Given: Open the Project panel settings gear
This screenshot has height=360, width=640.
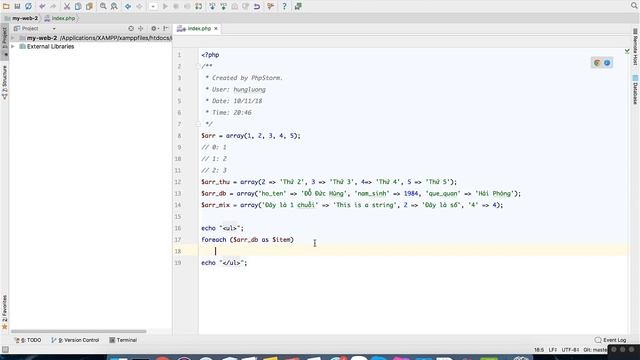Looking at the screenshot, I should pyautogui.click(x=154, y=29).
